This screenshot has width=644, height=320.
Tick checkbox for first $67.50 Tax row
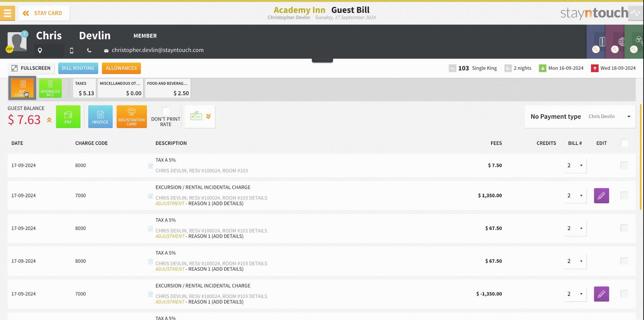pos(624,228)
